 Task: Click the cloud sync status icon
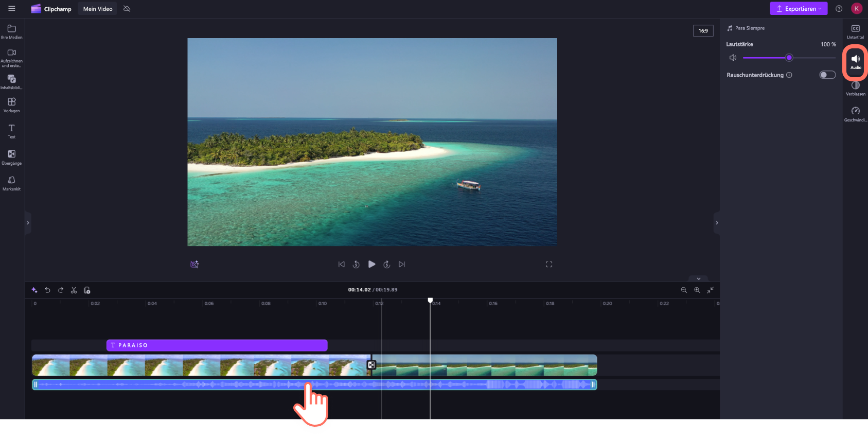(127, 9)
